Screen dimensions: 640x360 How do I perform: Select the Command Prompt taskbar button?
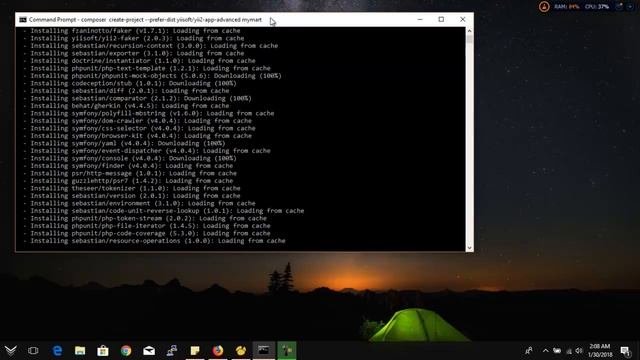[x=264, y=351]
